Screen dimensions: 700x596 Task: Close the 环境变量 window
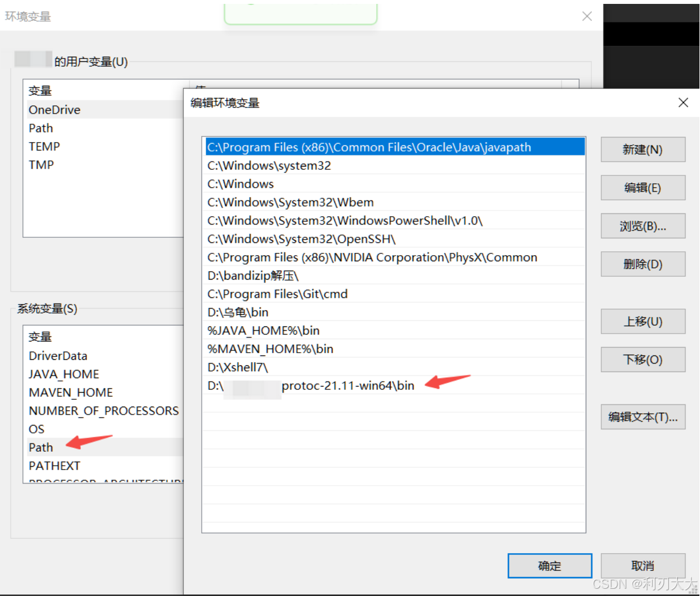pos(587,16)
